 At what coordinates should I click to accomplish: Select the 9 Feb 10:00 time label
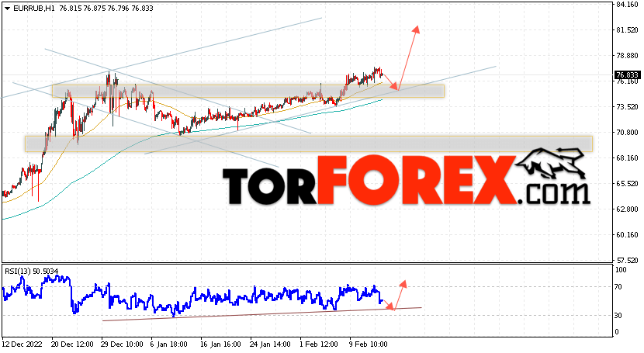pyautogui.click(x=369, y=344)
